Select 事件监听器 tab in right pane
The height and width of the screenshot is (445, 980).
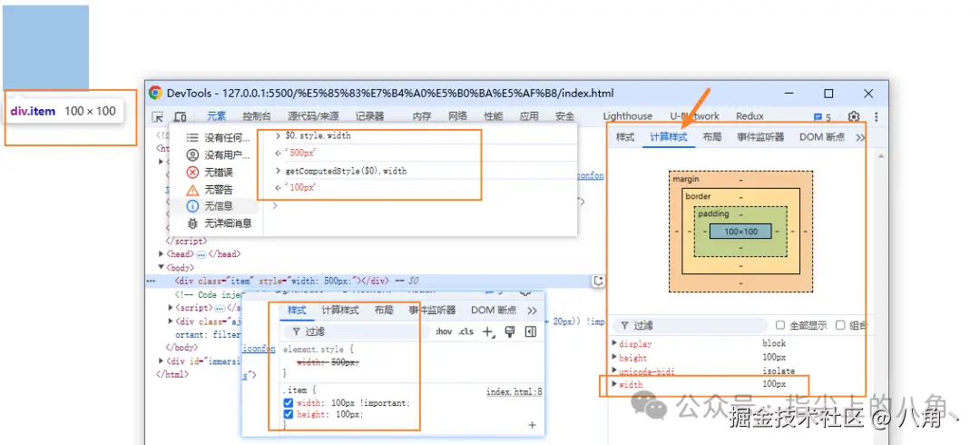point(760,137)
